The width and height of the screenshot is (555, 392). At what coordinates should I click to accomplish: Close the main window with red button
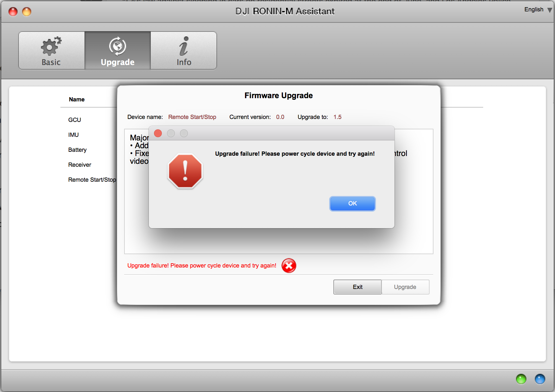point(13,12)
